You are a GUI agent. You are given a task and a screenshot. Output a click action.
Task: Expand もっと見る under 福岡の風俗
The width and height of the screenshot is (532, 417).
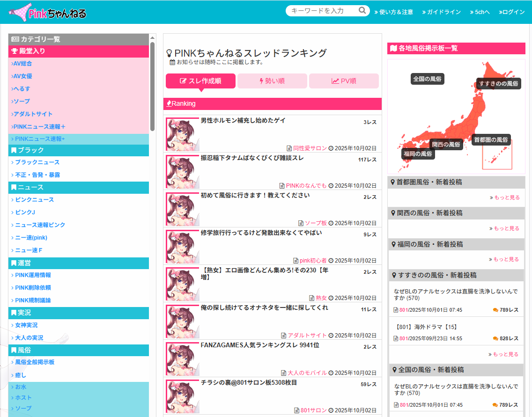pos(504,259)
